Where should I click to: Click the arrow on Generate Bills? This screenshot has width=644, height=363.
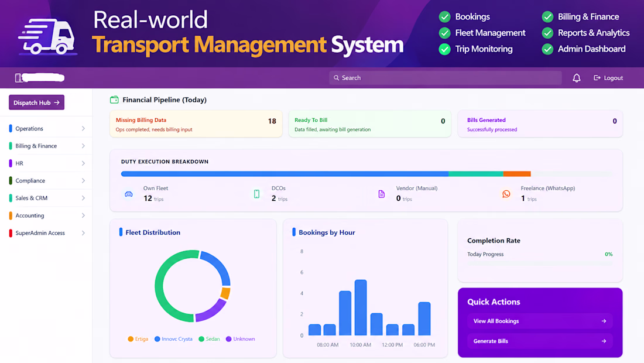coord(604,341)
